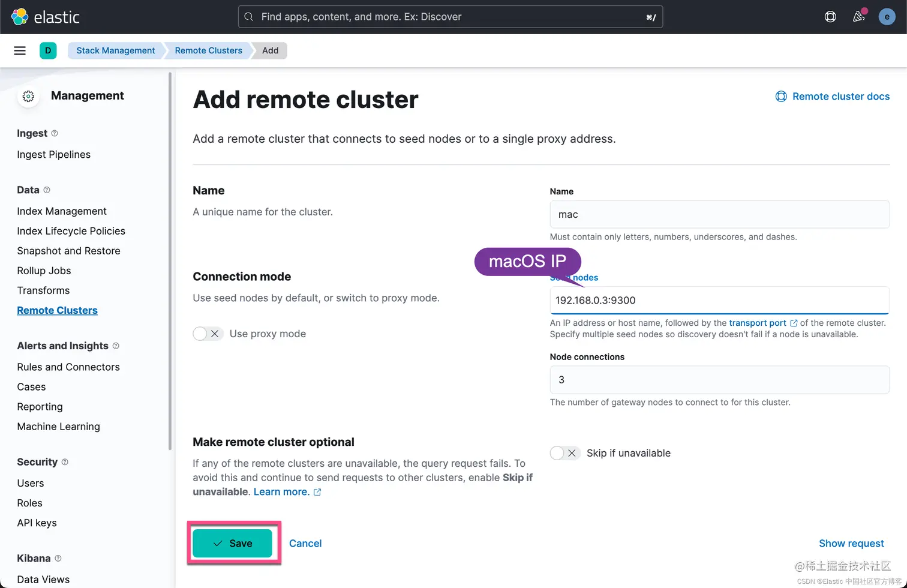Click external link icon after Learn more

[317, 492]
